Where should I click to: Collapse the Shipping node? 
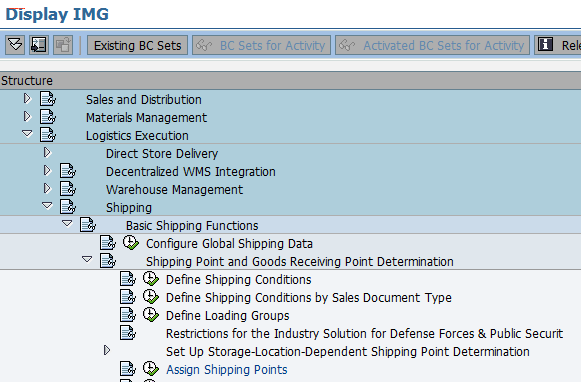click(x=47, y=205)
